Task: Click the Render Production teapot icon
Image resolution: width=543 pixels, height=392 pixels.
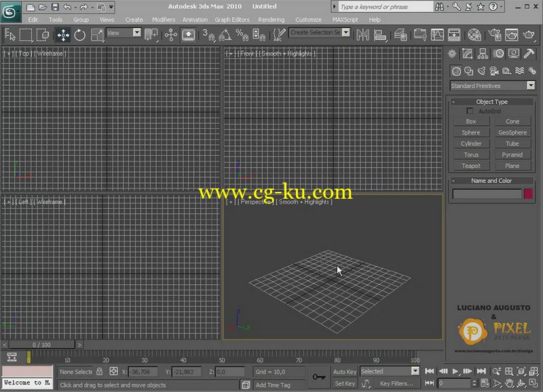Action: tap(529, 35)
